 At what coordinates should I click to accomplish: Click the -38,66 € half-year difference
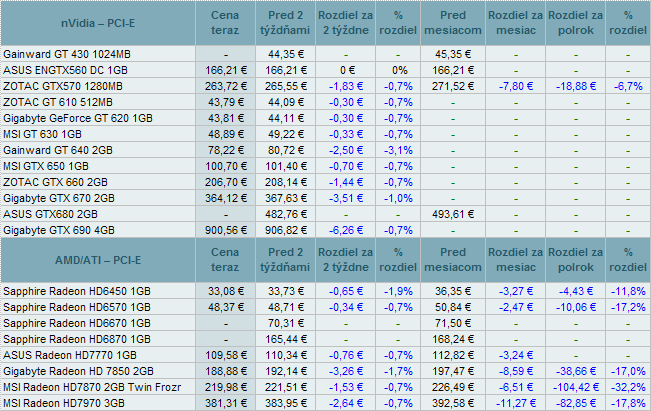(576, 371)
